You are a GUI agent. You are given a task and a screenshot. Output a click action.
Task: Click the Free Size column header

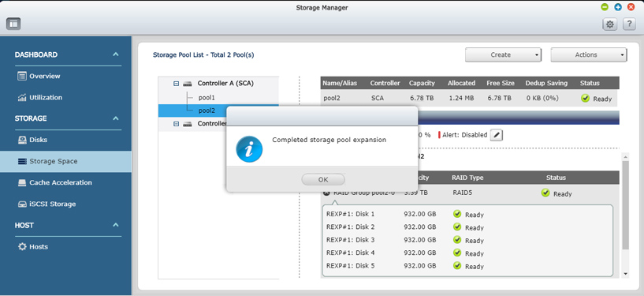501,83
